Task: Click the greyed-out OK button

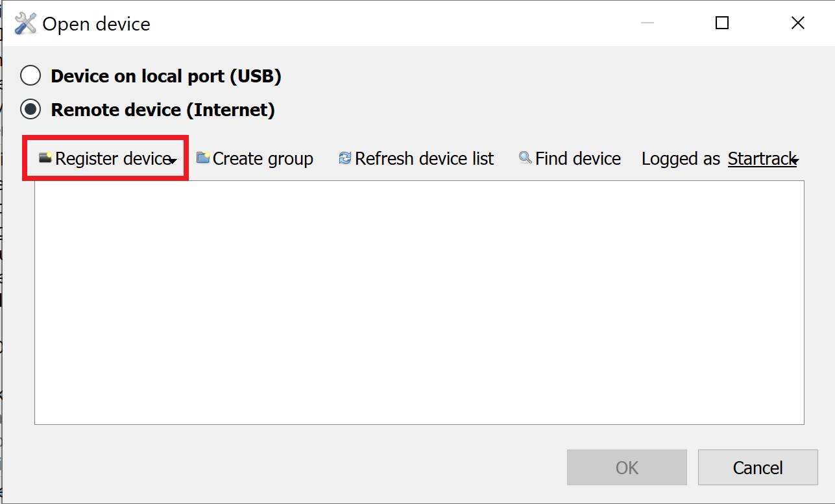Action: tap(627, 468)
